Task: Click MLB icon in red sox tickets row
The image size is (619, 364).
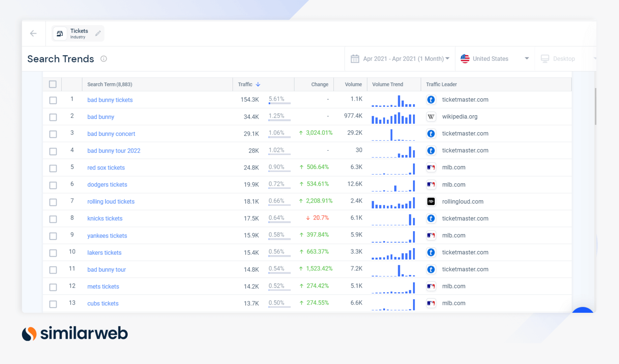Action: pyautogui.click(x=431, y=168)
